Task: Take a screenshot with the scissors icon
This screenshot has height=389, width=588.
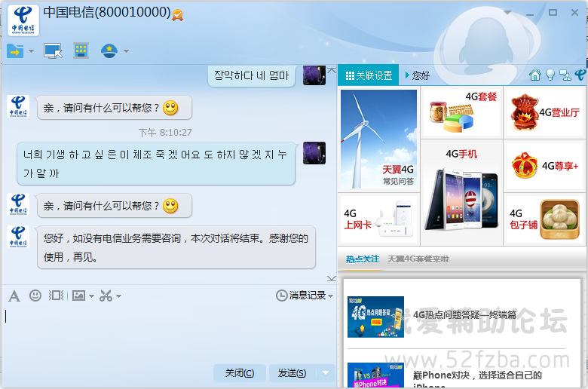Action: click(106, 296)
